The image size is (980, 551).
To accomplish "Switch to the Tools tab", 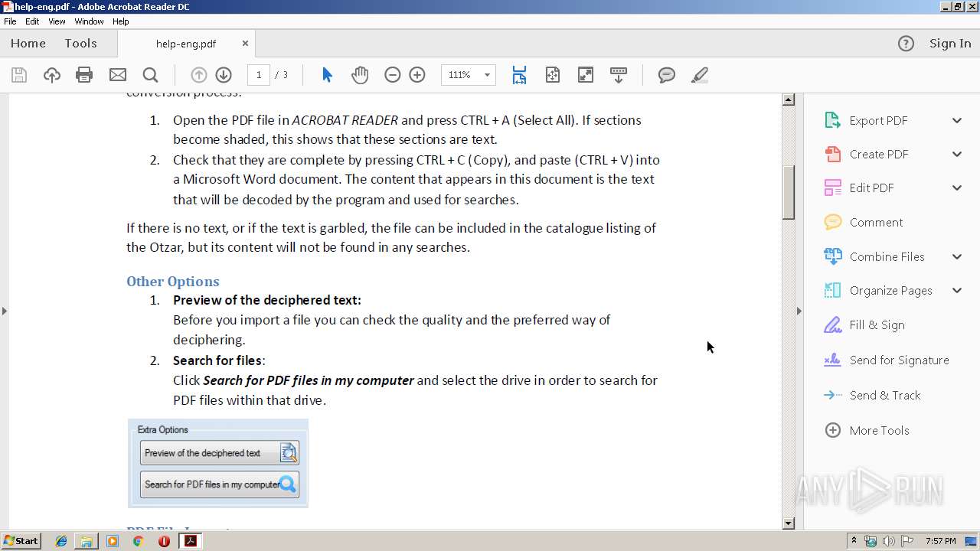I will click(x=80, y=44).
